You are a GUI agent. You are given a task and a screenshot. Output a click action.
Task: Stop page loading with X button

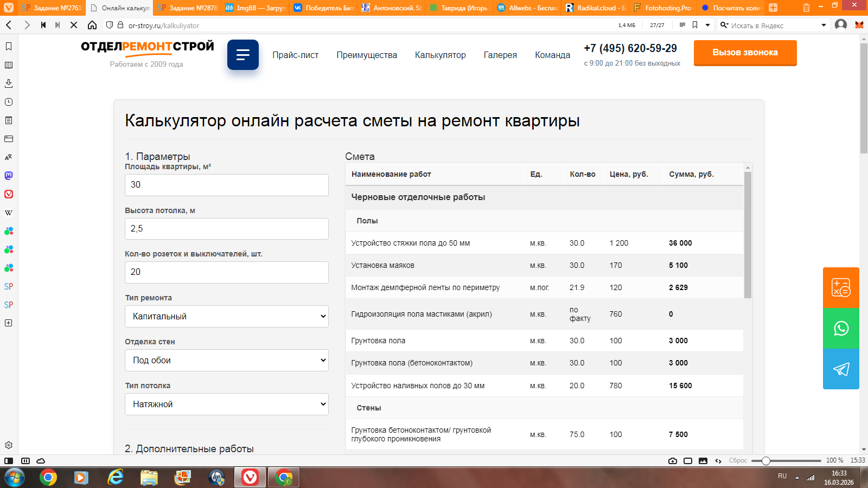coord(74,25)
